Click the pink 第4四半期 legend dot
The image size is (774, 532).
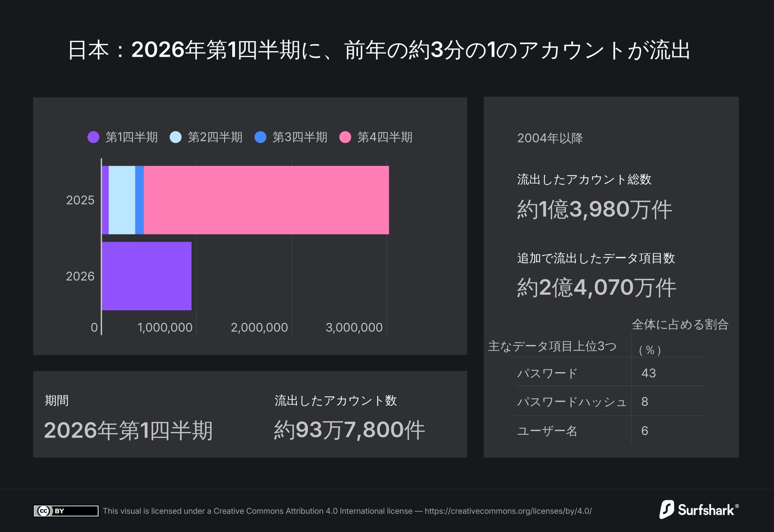345,137
